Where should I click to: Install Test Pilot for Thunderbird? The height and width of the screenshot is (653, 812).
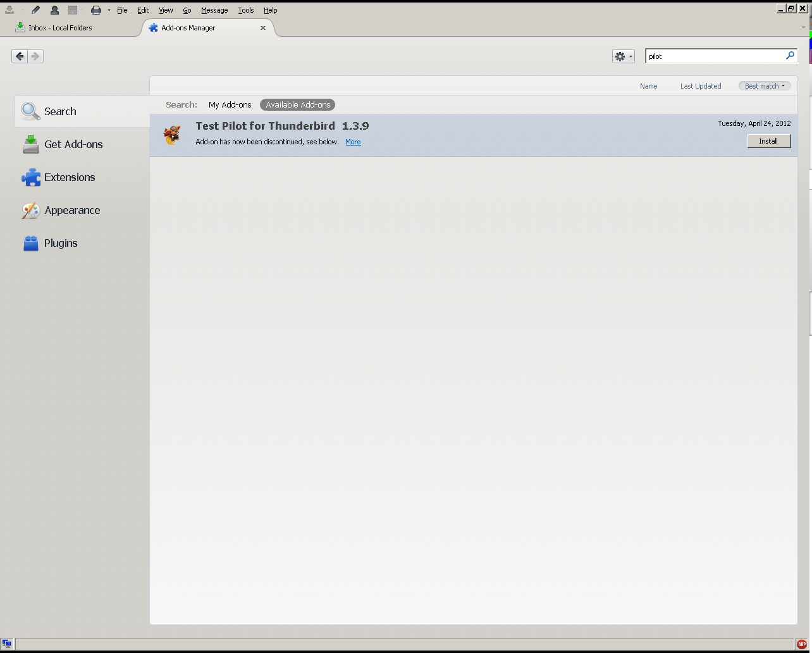click(769, 141)
